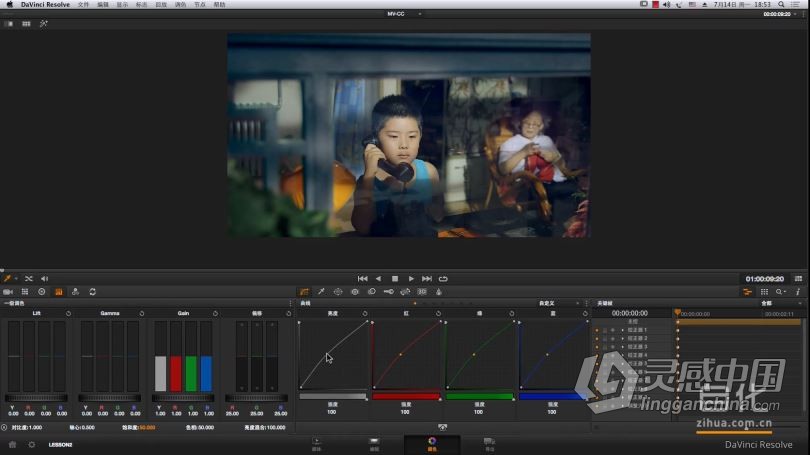
Task: Toggle lock for 校正器 3 row
Action: (x=605, y=347)
